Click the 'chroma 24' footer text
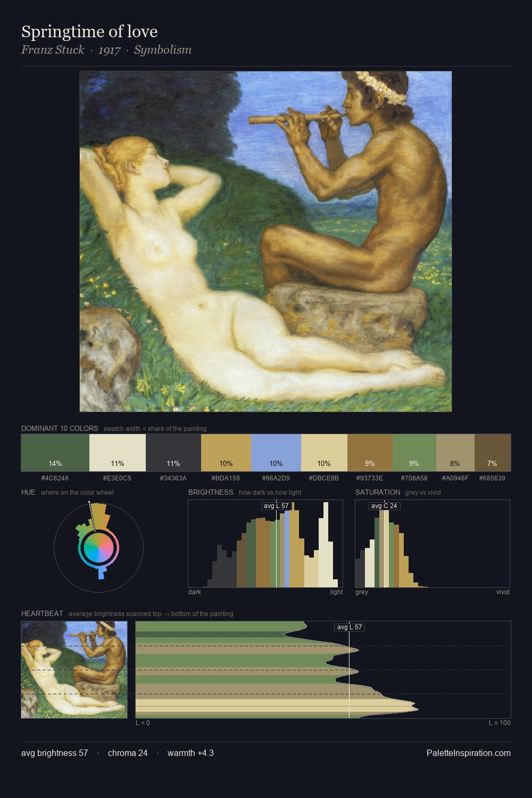Screen dimensions: 532x798 tap(128, 753)
